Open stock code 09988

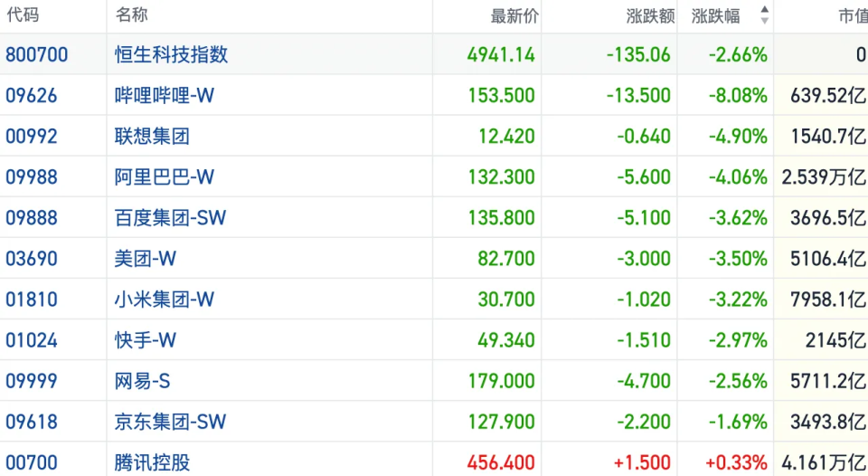pos(32,177)
